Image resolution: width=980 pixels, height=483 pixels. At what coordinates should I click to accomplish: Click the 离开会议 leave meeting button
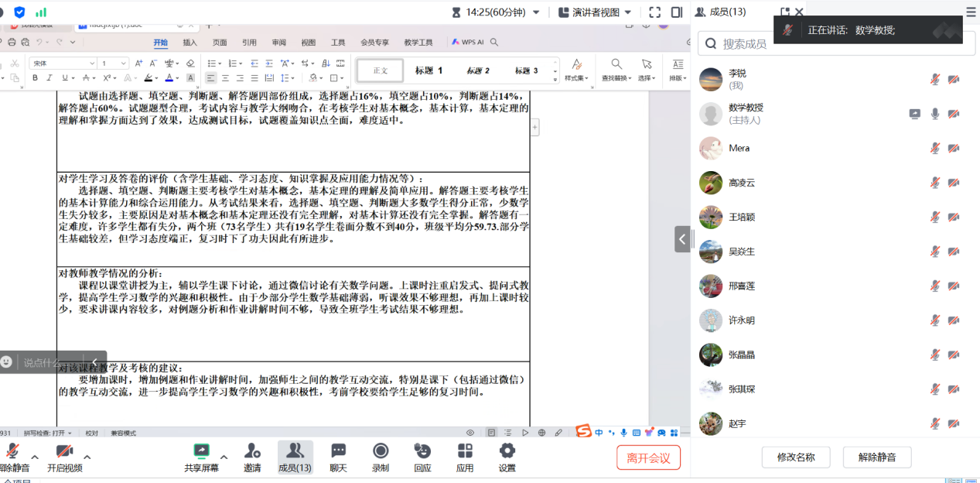point(648,457)
